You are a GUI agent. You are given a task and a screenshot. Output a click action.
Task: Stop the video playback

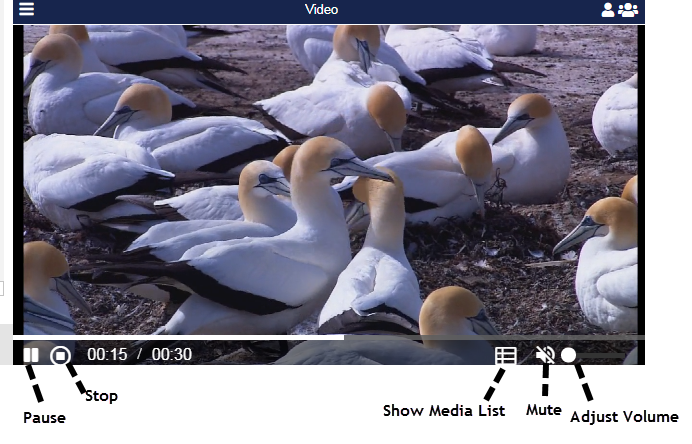tap(60, 354)
